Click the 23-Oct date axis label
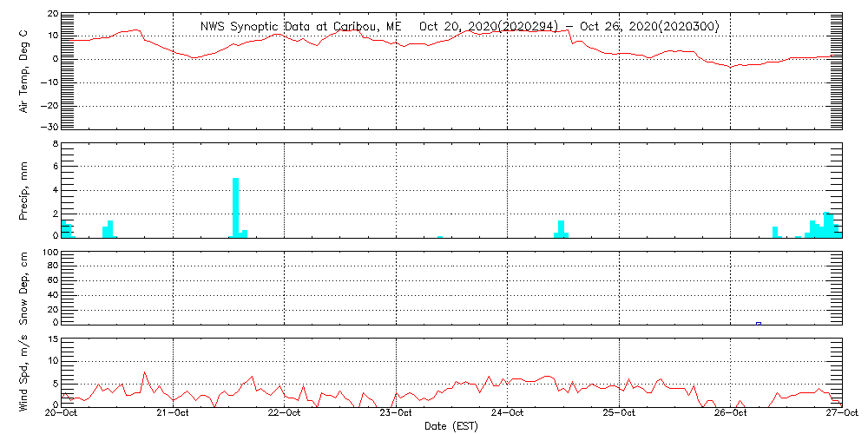Viewport: 868px width, 434px height. click(397, 413)
